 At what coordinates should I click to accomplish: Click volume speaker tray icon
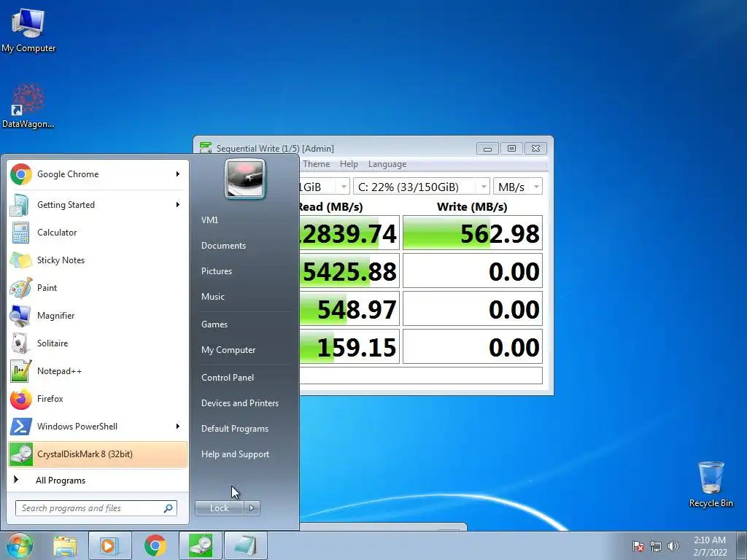673,546
